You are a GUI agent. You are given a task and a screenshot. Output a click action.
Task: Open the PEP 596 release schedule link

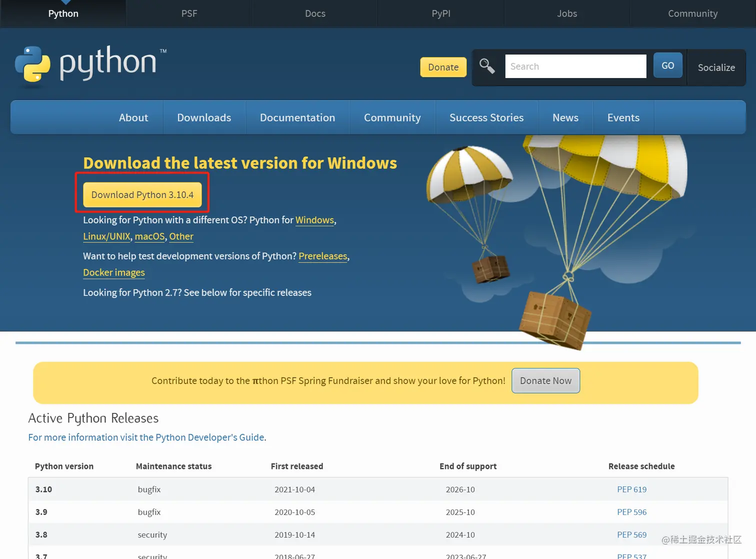[x=632, y=512]
